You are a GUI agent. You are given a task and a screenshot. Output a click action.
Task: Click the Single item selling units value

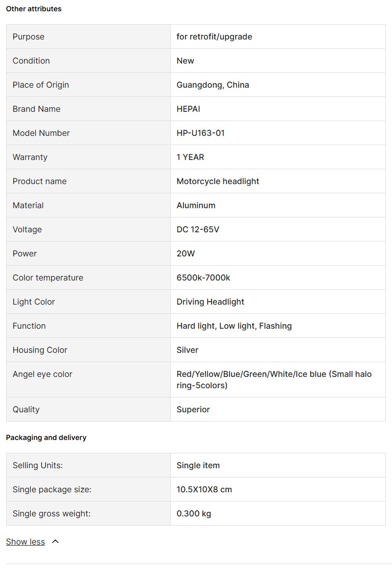click(198, 465)
